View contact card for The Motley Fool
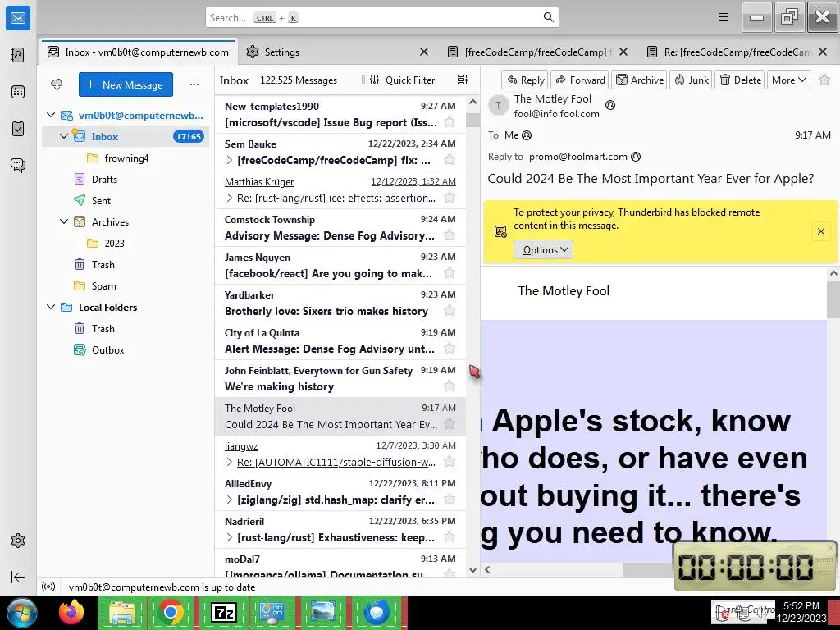This screenshot has height=630, width=840. pos(609,105)
